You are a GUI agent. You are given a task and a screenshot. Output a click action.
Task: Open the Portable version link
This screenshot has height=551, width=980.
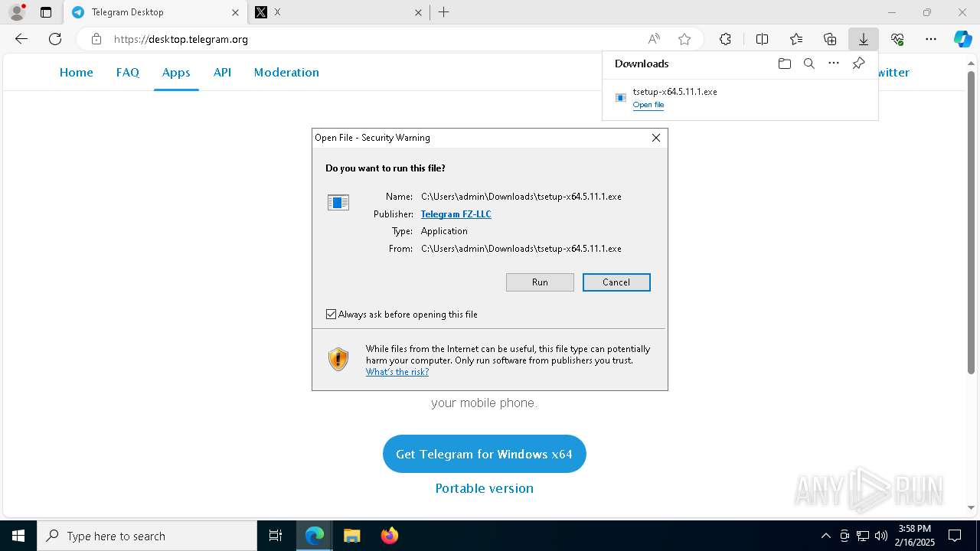(484, 488)
